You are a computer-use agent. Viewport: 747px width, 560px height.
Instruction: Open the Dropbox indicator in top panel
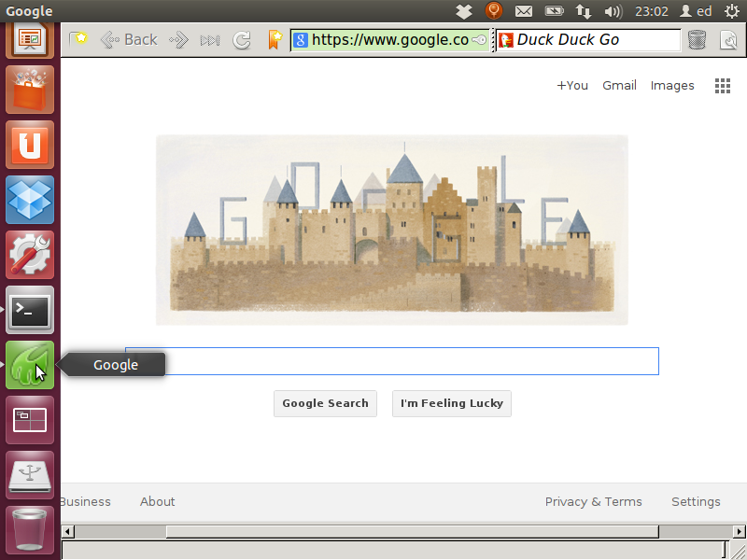click(x=463, y=11)
